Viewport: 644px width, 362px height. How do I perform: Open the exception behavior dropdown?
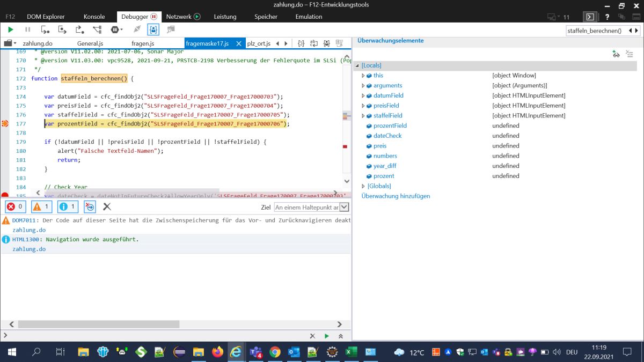pos(116,29)
